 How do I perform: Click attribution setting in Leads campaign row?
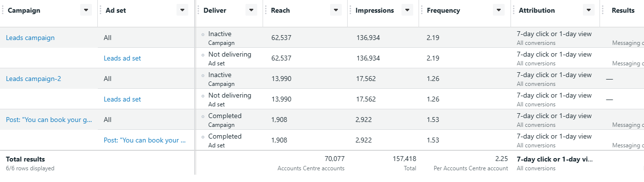click(554, 34)
